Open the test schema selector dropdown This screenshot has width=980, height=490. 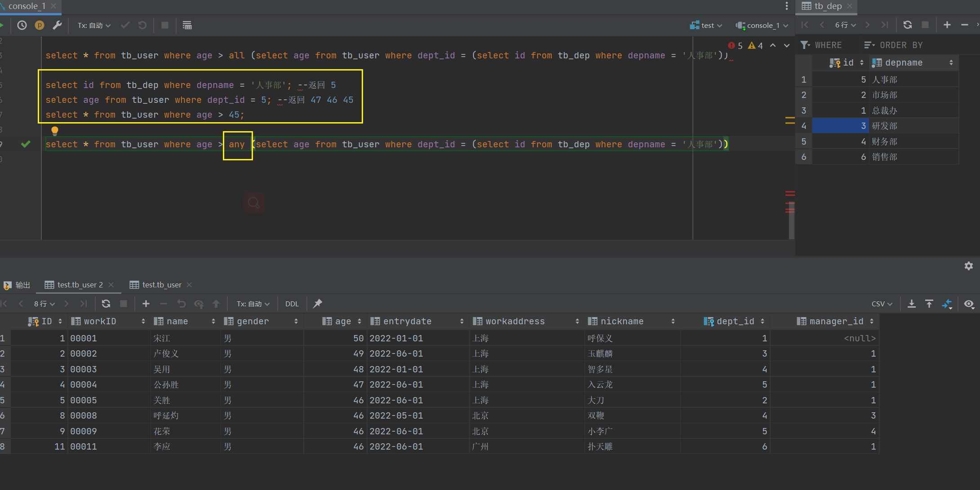pyautogui.click(x=707, y=26)
